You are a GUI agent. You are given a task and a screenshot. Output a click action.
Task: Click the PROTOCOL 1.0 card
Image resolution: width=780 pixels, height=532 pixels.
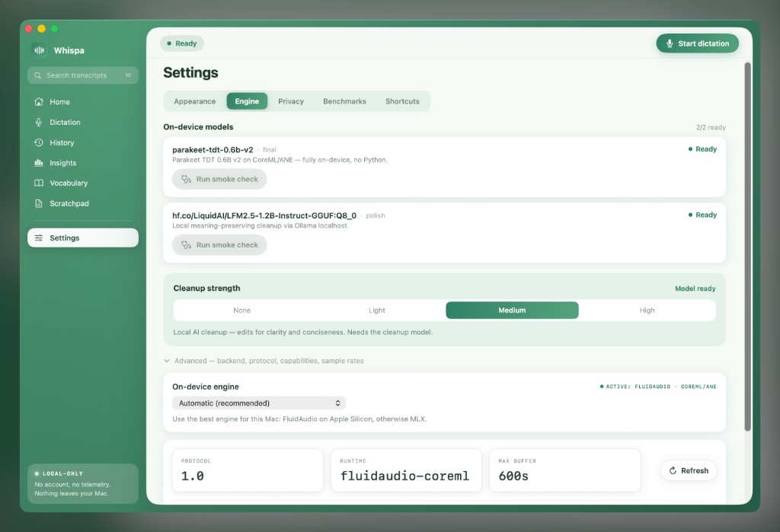[248, 470]
